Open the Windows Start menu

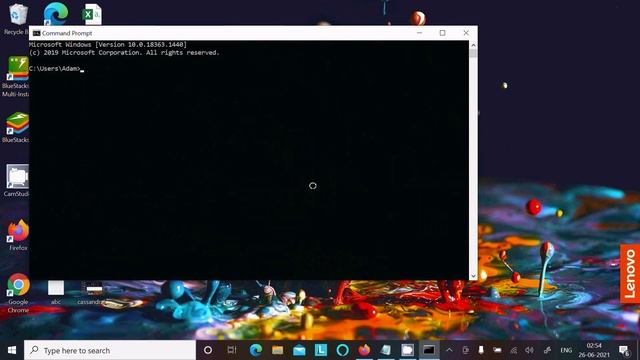pyautogui.click(x=12, y=350)
